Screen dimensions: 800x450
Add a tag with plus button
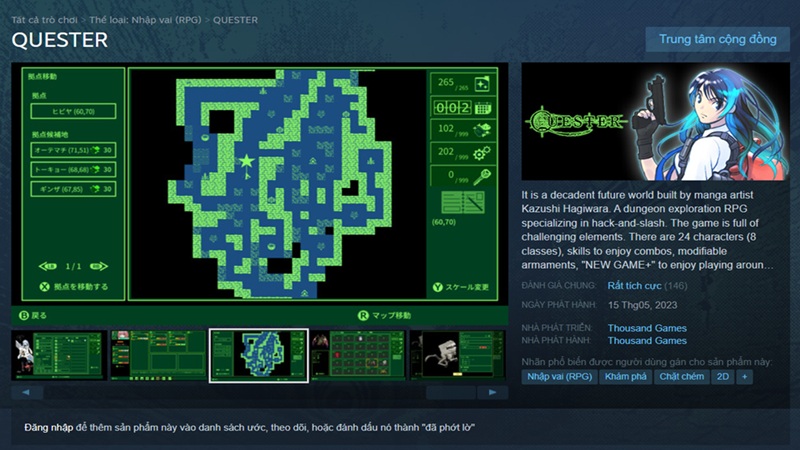tap(744, 377)
